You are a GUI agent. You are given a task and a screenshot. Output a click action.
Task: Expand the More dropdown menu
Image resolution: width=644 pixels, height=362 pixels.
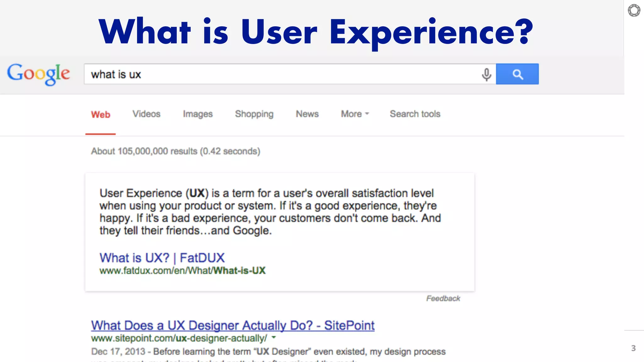click(x=355, y=114)
